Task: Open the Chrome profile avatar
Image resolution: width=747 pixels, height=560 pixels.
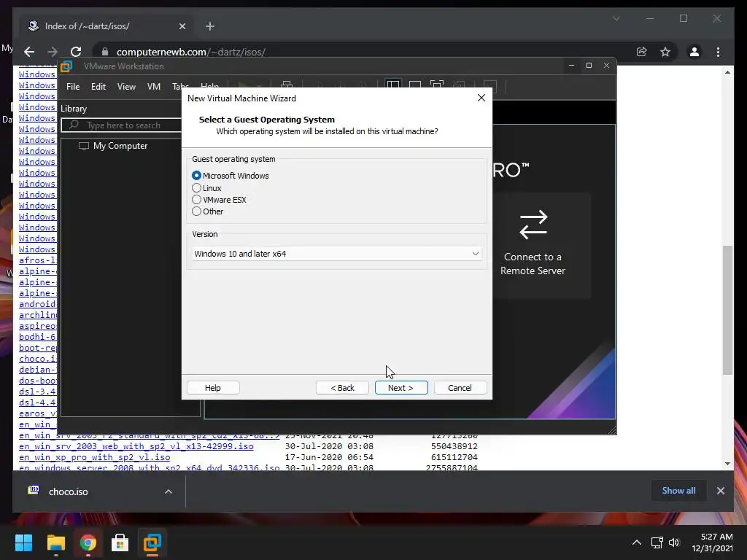Action: click(x=694, y=52)
